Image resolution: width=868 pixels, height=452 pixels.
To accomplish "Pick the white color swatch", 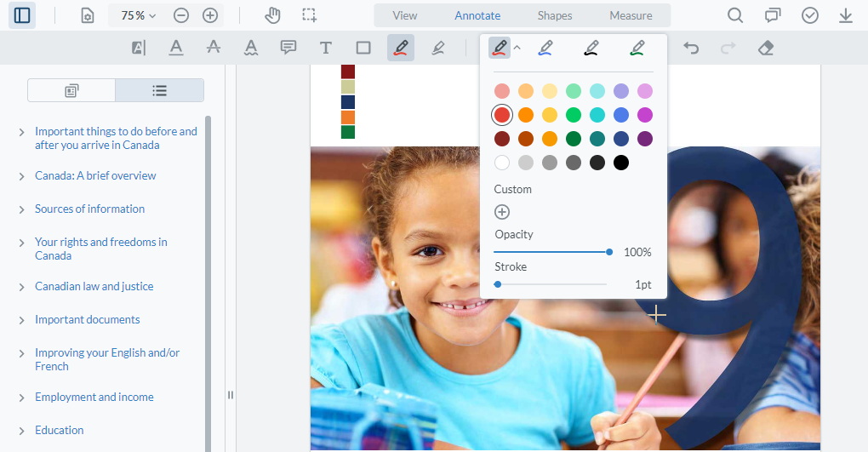I will pos(502,163).
